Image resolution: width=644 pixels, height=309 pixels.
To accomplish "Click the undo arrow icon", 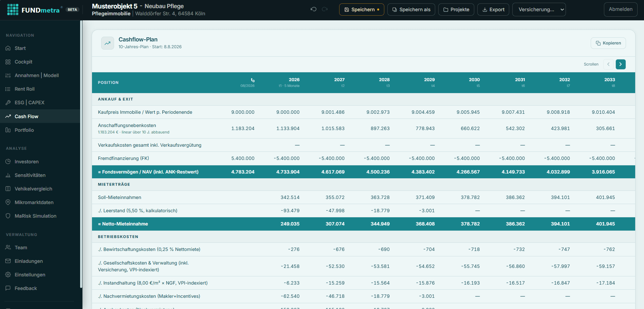I will click(313, 9).
